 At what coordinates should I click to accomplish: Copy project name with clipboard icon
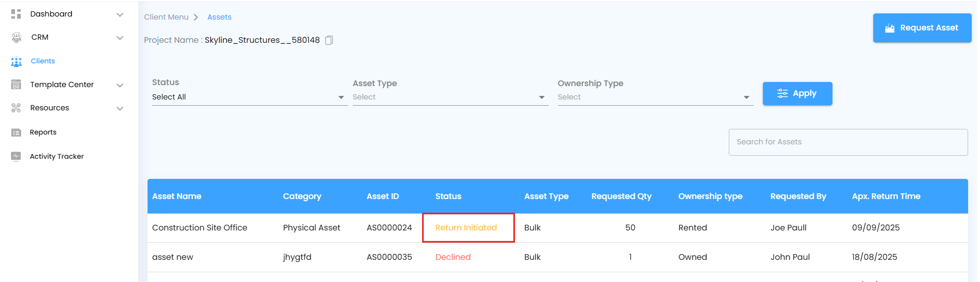pos(329,40)
